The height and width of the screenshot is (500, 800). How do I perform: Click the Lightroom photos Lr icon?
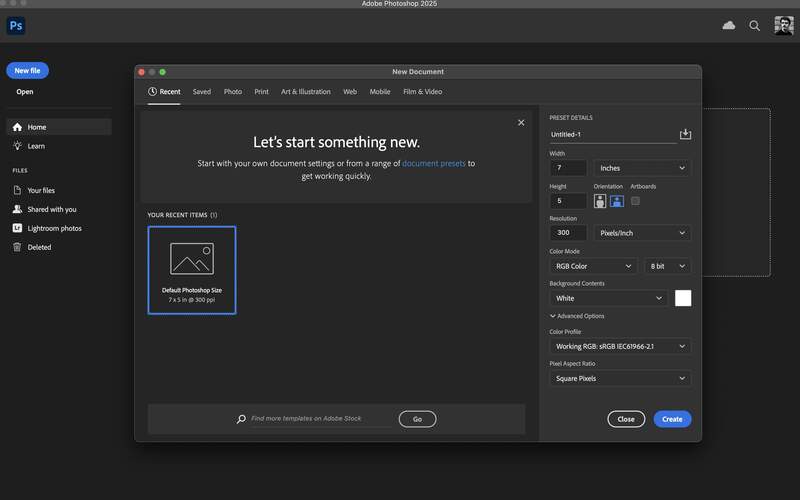tap(17, 228)
